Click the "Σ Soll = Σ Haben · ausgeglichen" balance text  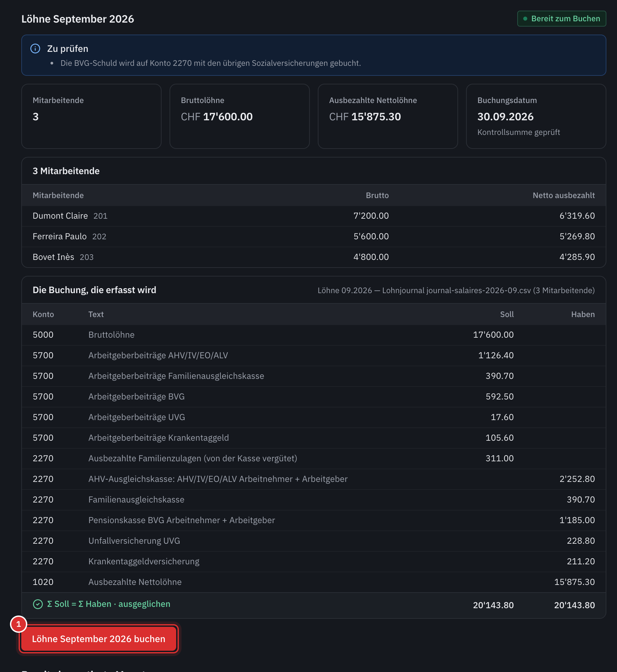109,604
